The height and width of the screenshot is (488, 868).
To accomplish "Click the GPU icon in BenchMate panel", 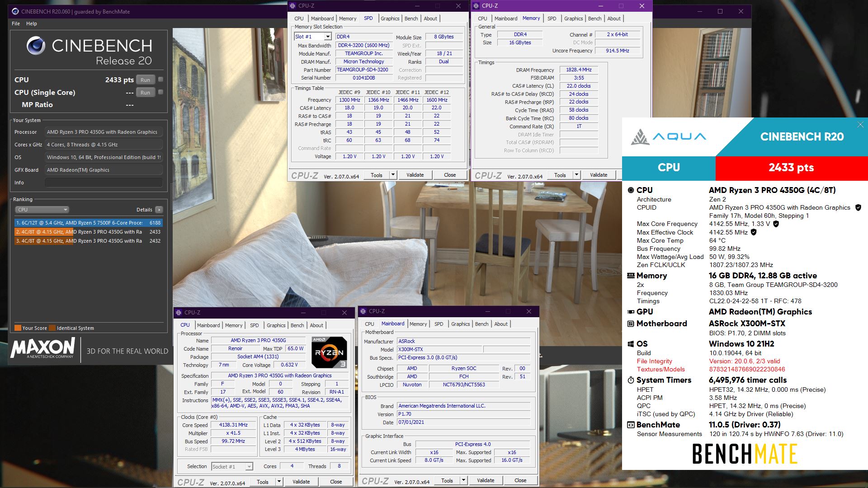I will (631, 312).
